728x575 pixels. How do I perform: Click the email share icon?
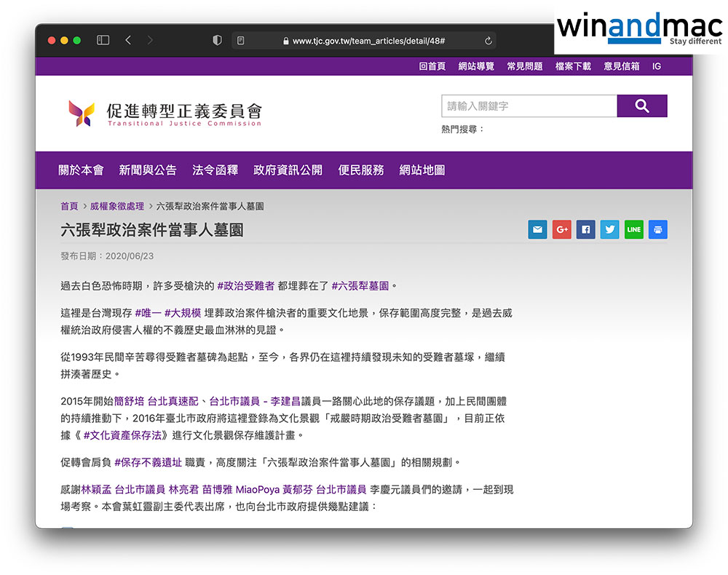537,230
